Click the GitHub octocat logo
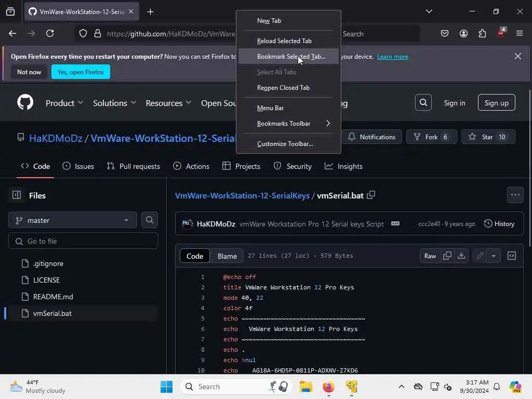Image resolution: width=532 pixels, height=399 pixels. click(x=25, y=102)
